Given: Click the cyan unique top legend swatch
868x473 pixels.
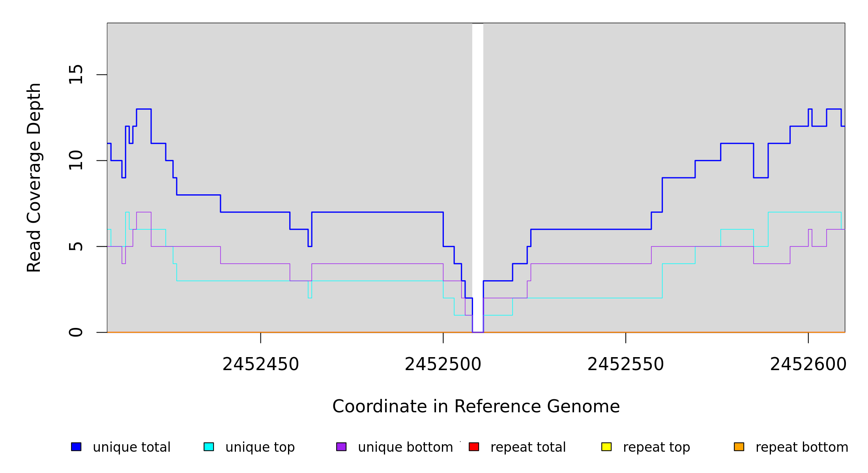Looking at the screenshot, I should (209, 447).
